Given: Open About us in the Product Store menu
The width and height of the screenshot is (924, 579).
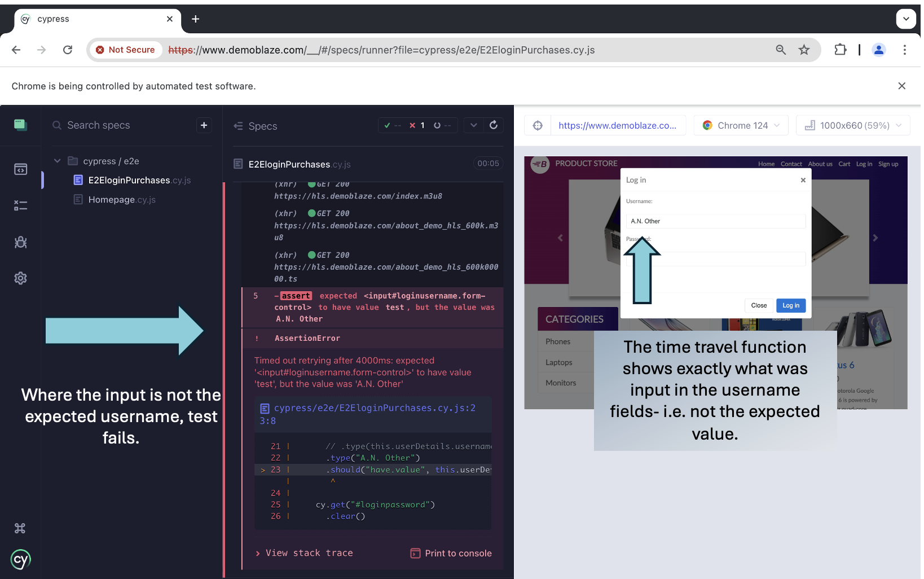Looking at the screenshot, I should click(x=820, y=164).
